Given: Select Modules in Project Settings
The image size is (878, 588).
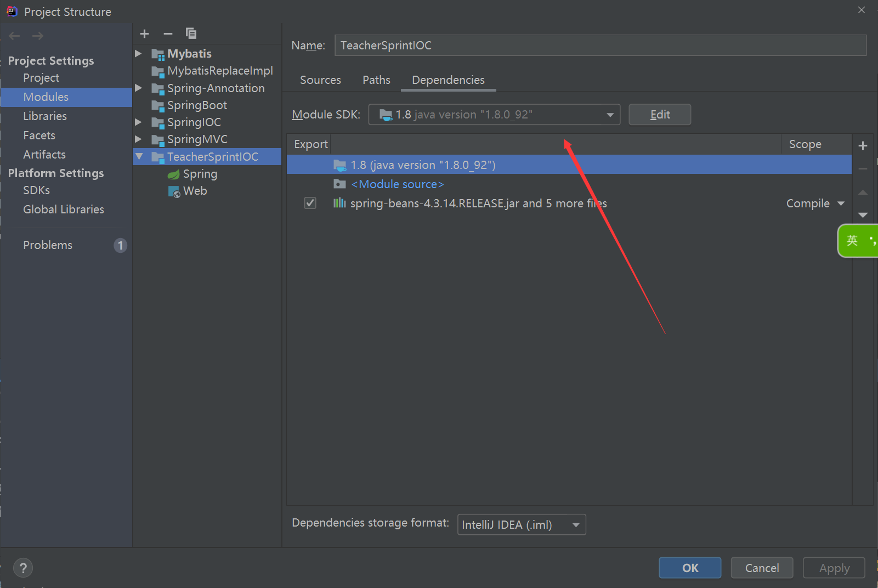Looking at the screenshot, I should (x=66, y=97).
